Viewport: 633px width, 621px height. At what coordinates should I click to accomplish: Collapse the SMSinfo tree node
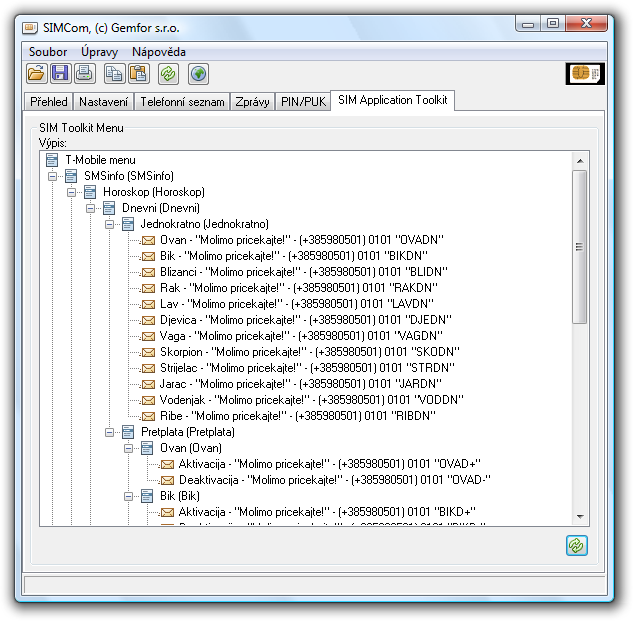click(x=53, y=176)
